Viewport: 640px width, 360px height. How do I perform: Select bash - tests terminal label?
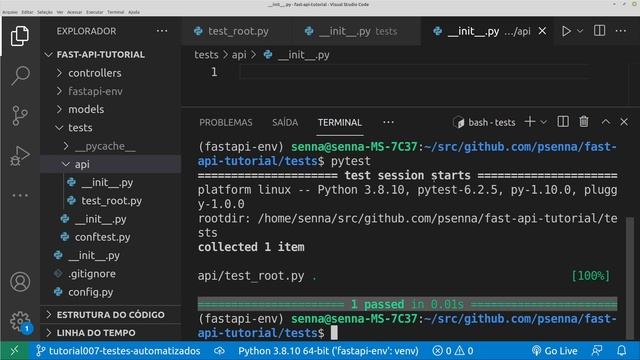[x=484, y=122]
